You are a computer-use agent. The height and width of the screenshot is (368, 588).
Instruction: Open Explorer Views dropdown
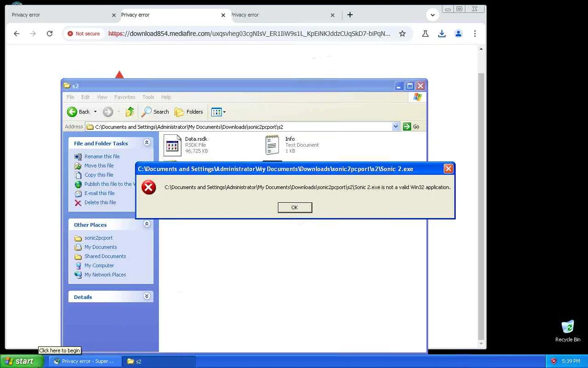click(x=218, y=112)
